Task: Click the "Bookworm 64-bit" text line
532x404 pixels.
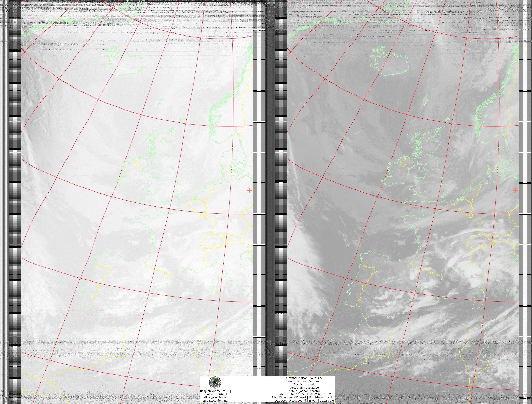Action: [x=215, y=394]
